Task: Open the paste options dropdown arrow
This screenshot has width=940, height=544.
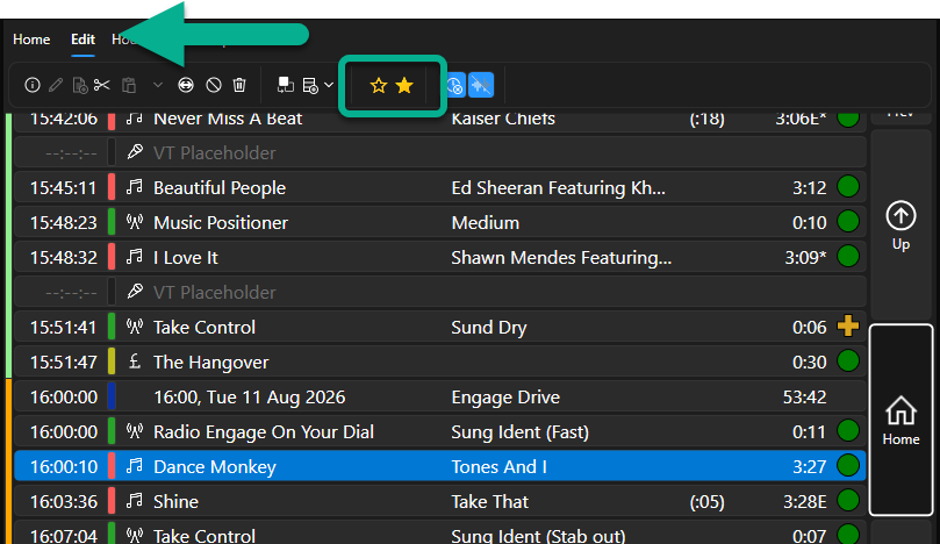Action: click(158, 85)
